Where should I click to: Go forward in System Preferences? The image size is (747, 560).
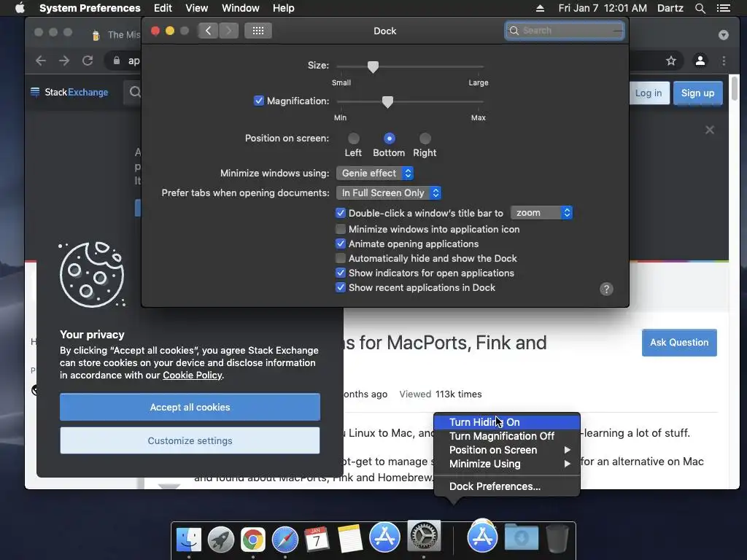(x=228, y=31)
